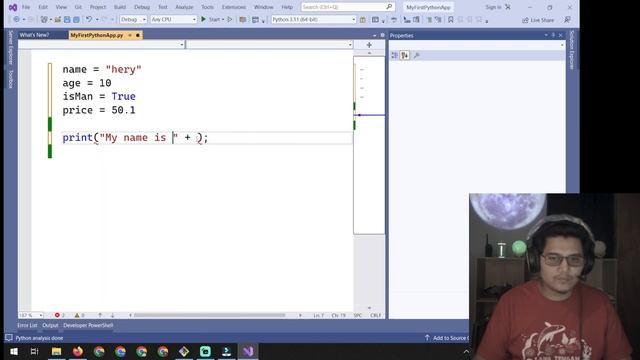Click the Feedback person icon top right
This screenshot has width=640, height=360.
tap(567, 20)
